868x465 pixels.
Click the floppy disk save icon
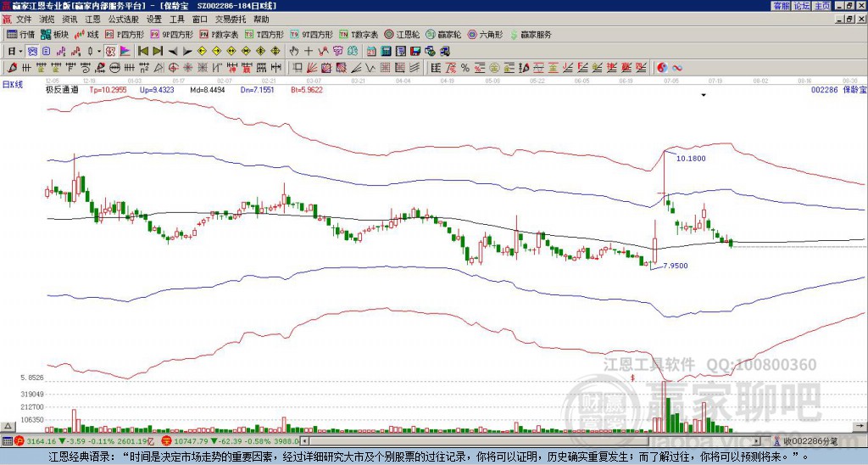coord(415,52)
